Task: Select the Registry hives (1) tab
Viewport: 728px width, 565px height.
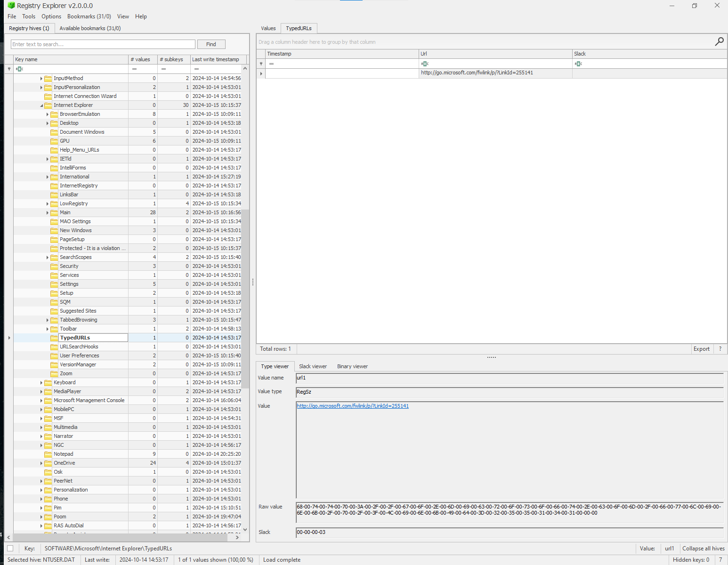Action: (29, 28)
